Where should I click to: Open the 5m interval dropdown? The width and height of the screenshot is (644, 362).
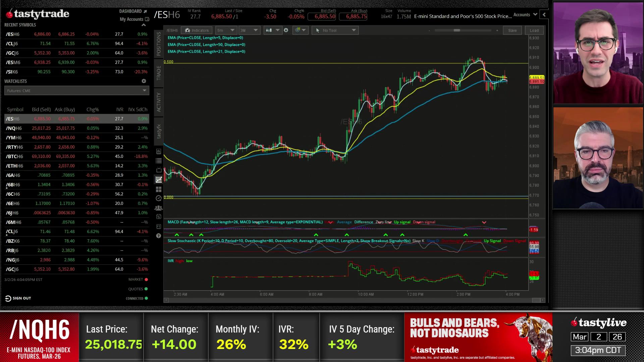click(225, 30)
